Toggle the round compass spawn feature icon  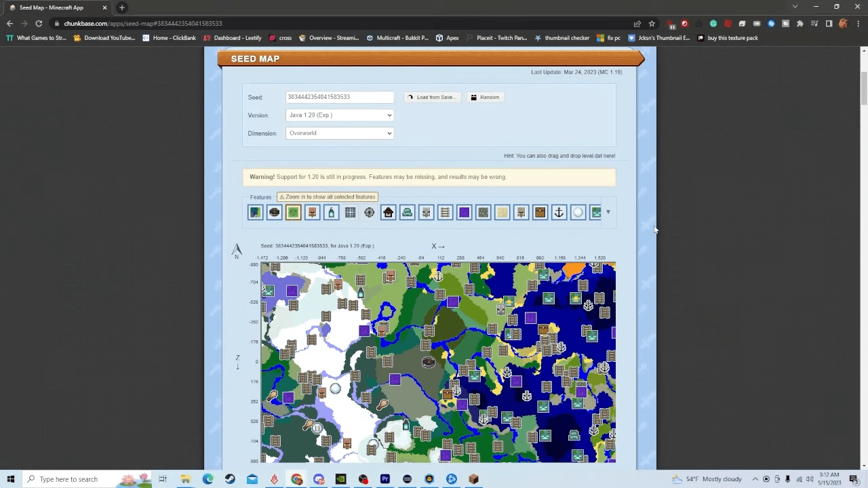click(x=369, y=213)
